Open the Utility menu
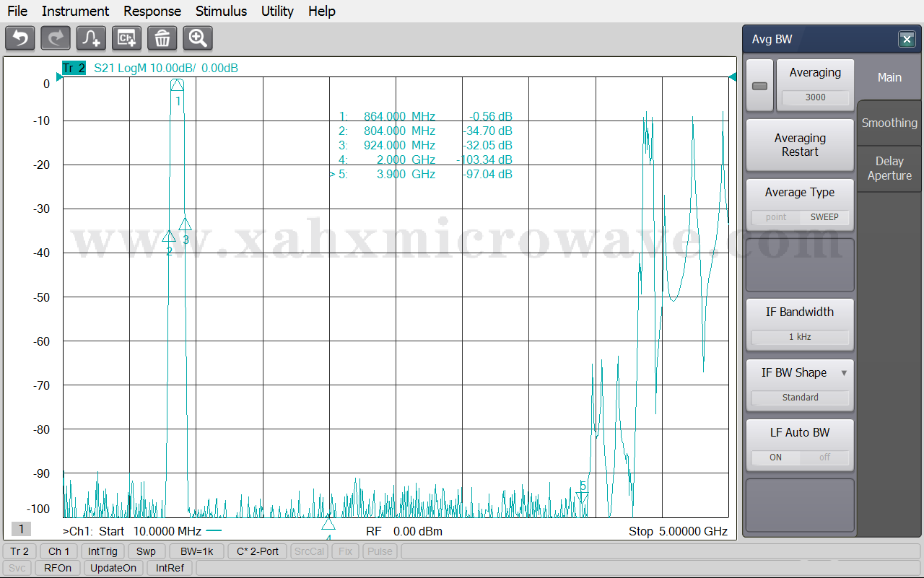The height and width of the screenshot is (578, 924). tap(277, 11)
